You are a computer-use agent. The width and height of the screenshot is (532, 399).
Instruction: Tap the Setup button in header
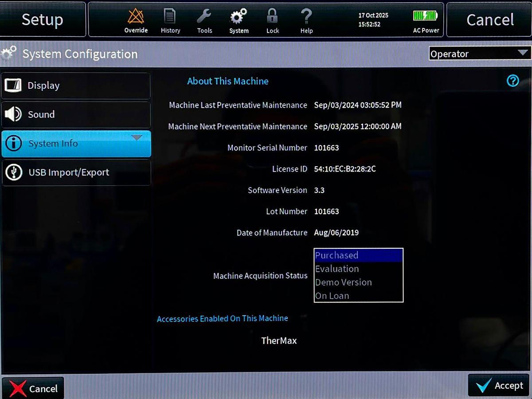click(x=43, y=20)
